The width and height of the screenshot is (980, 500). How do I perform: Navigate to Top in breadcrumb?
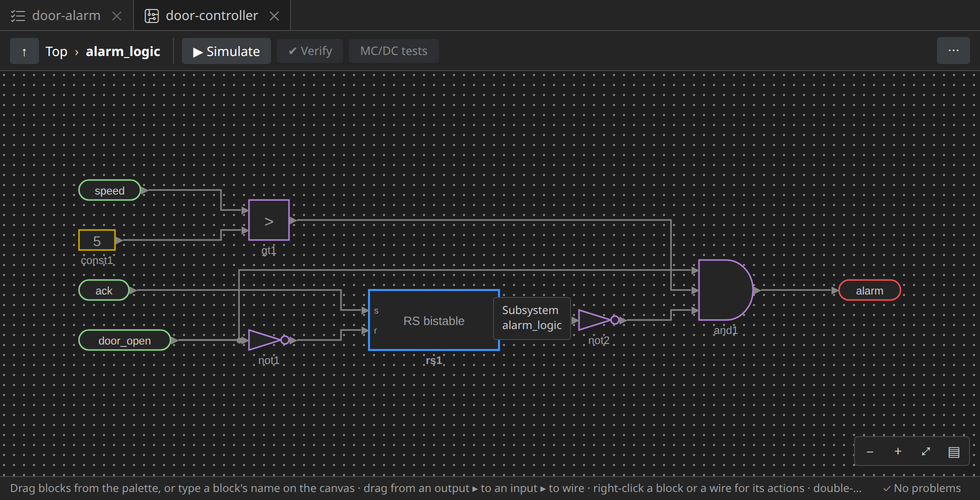(x=56, y=51)
